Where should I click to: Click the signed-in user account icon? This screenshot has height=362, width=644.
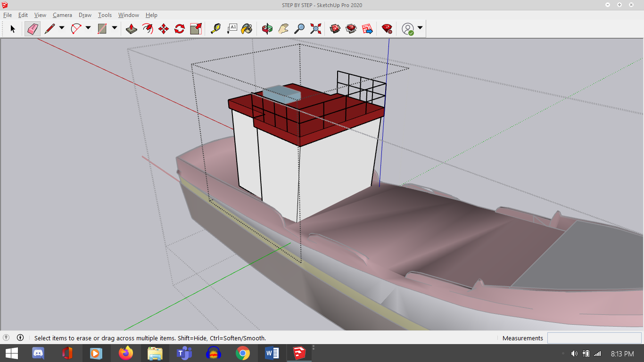click(x=407, y=29)
